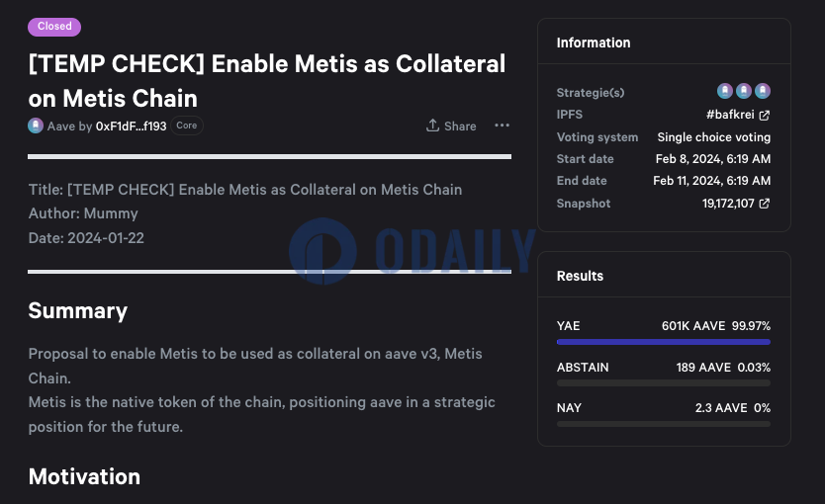Click the Single choice voting value
This screenshot has width=825, height=504.
pos(714,137)
